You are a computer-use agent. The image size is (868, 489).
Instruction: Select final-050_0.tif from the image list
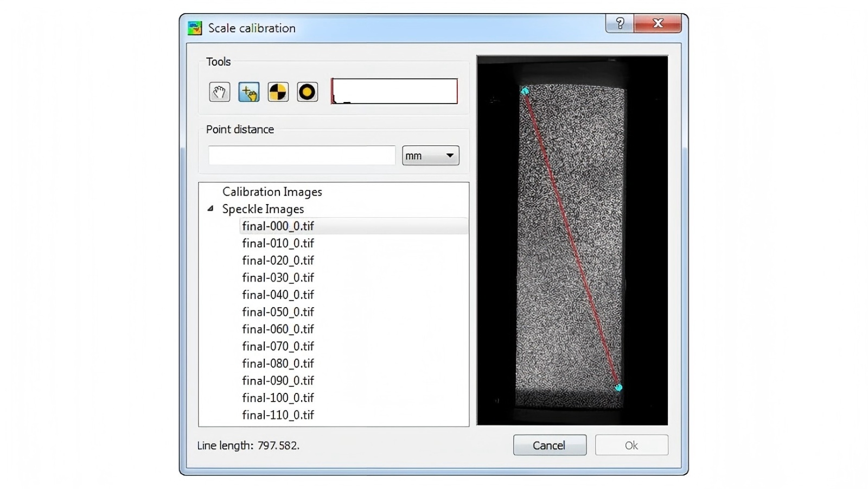(278, 312)
